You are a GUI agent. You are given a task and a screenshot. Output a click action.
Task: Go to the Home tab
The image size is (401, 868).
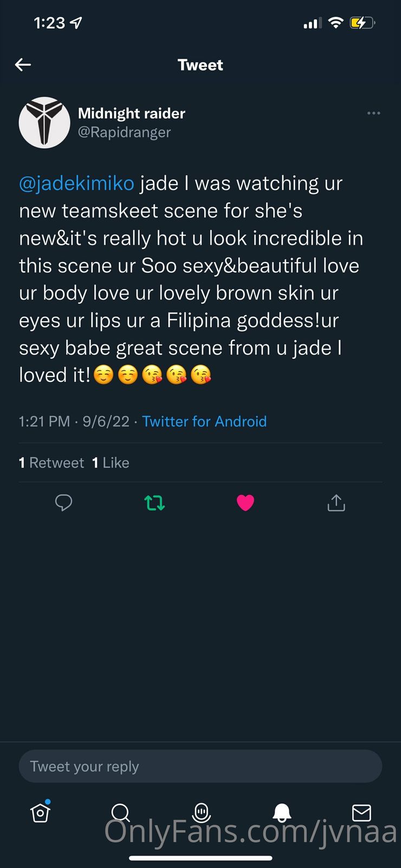(41, 813)
